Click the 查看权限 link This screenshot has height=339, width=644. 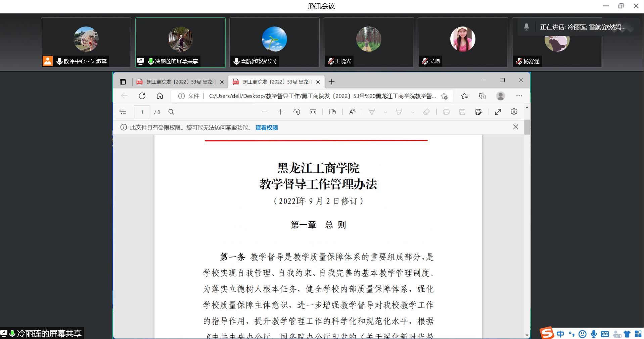267,128
